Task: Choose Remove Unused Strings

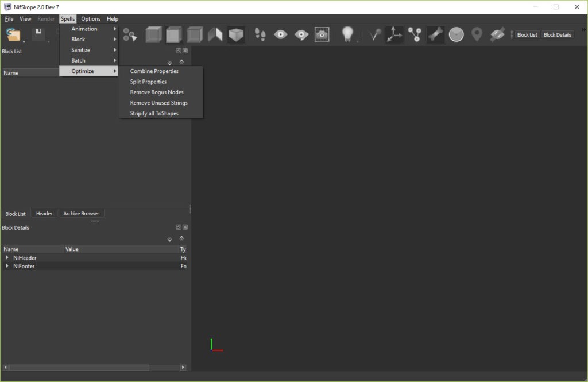Action: [161, 102]
